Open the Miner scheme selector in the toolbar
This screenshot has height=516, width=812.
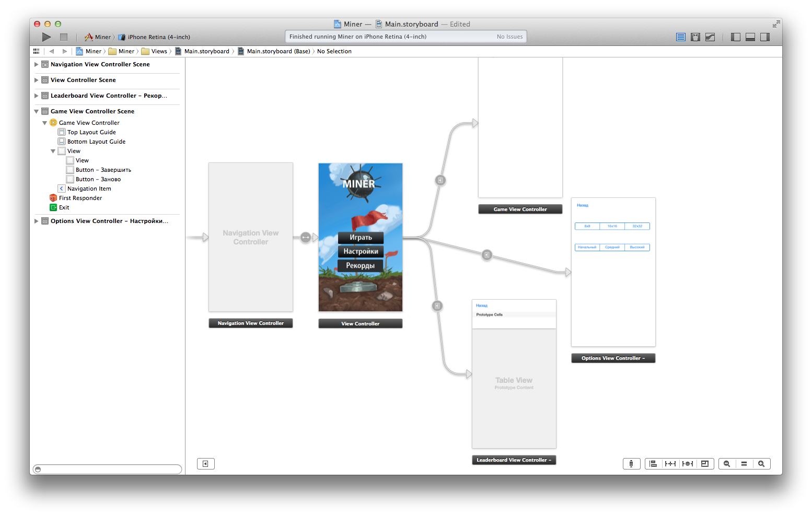[x=98, y=37]
